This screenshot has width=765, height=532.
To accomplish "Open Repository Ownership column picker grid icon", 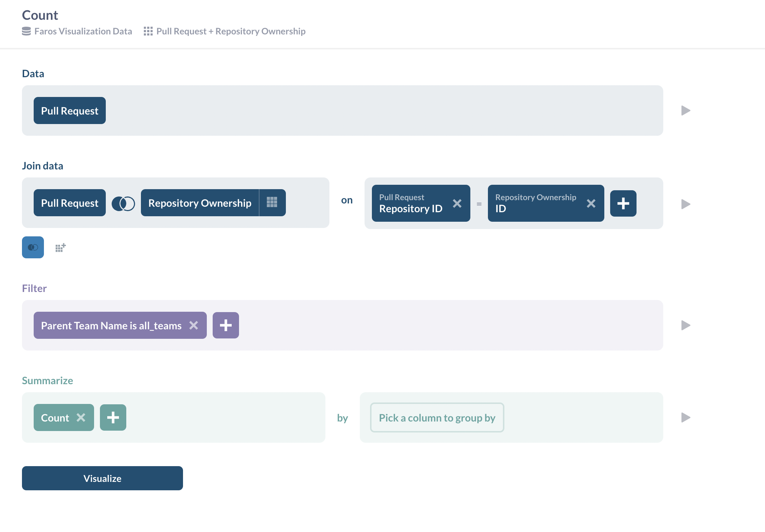I will click(272, 203).
